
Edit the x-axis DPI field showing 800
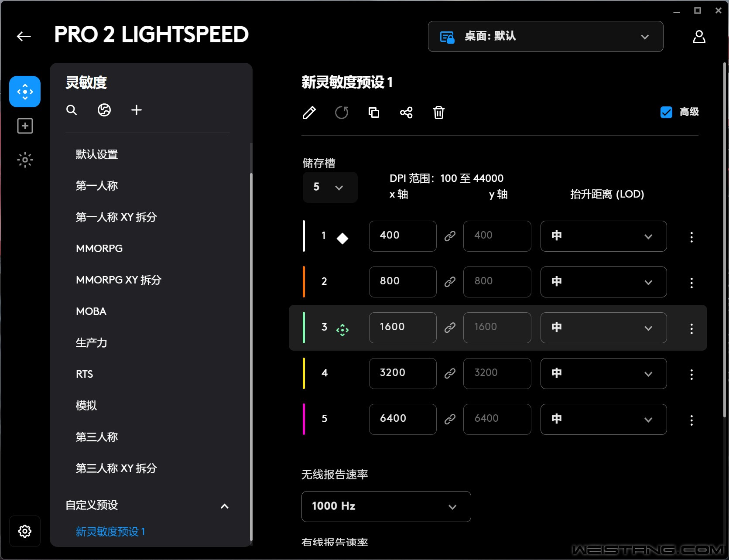pos(403,282)
